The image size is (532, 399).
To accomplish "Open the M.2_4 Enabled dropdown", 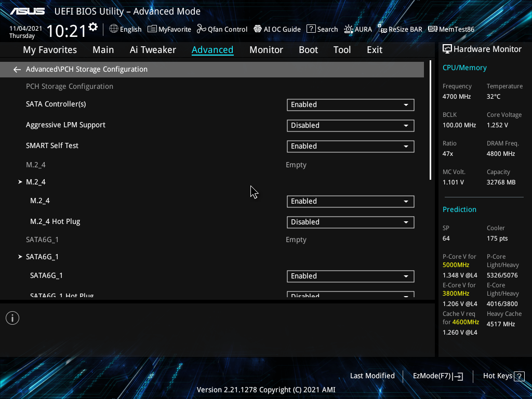I will click(x=351, y=202).
